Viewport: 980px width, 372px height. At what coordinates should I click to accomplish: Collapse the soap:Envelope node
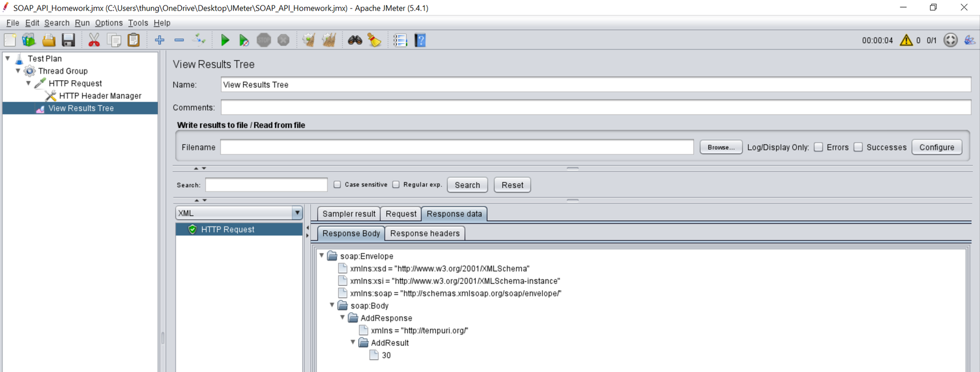pos(322,256)
